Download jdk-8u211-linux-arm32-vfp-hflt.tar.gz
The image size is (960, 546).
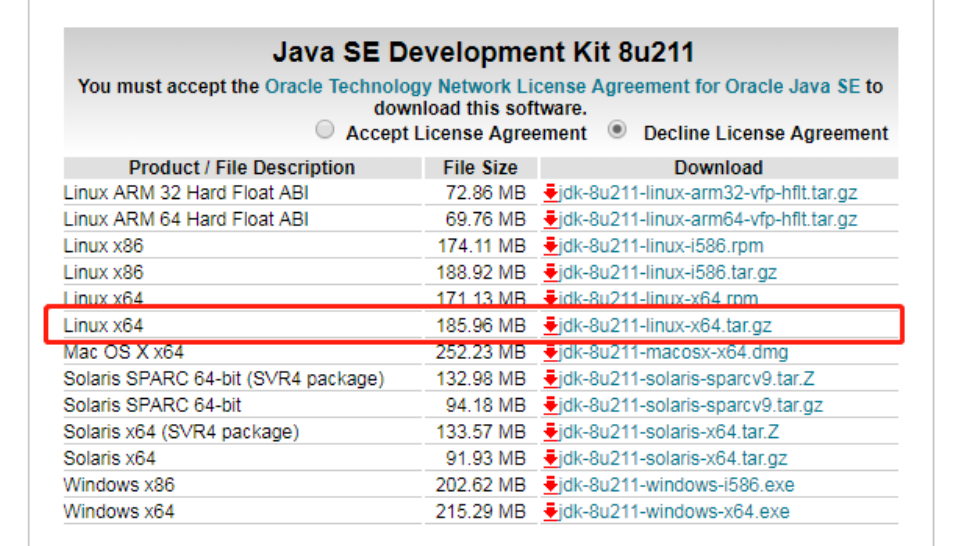[707, 193]
